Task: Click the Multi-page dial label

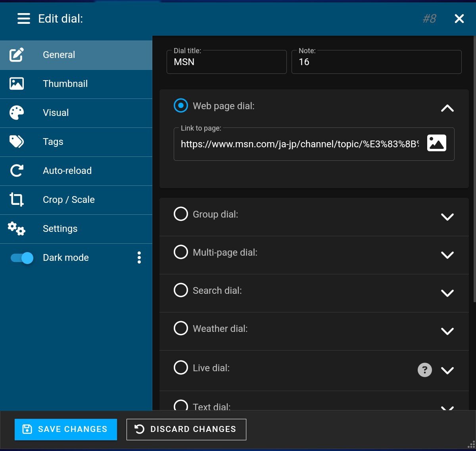Action: tap(225, 252)
